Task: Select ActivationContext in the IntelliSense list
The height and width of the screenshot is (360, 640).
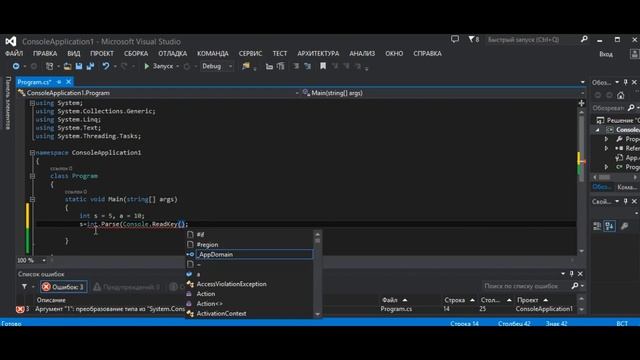Action: coord(249,313)
